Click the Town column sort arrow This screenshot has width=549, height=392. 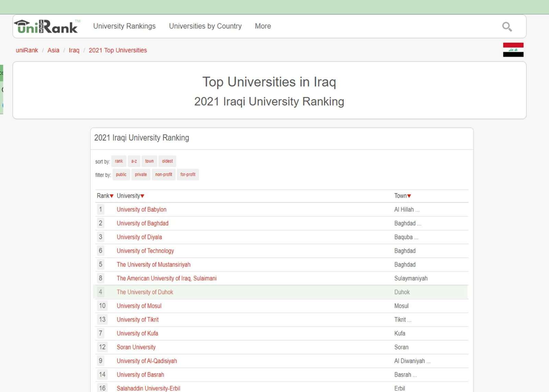coord(409,196)
